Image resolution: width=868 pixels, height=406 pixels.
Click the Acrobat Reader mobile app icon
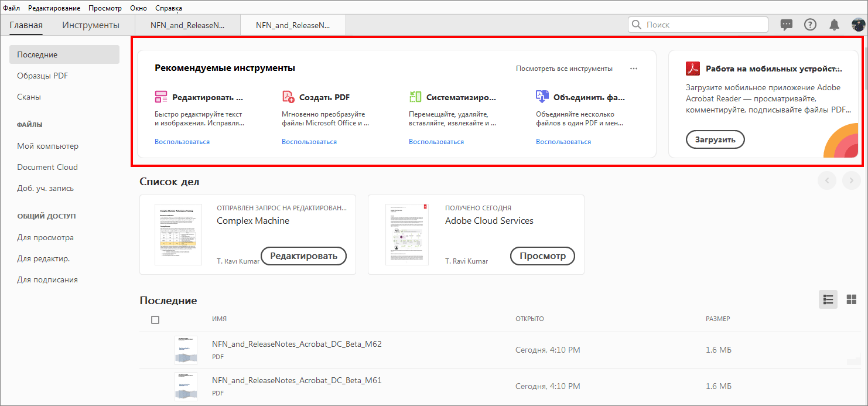pyautogui.click(x=692, y=68)
